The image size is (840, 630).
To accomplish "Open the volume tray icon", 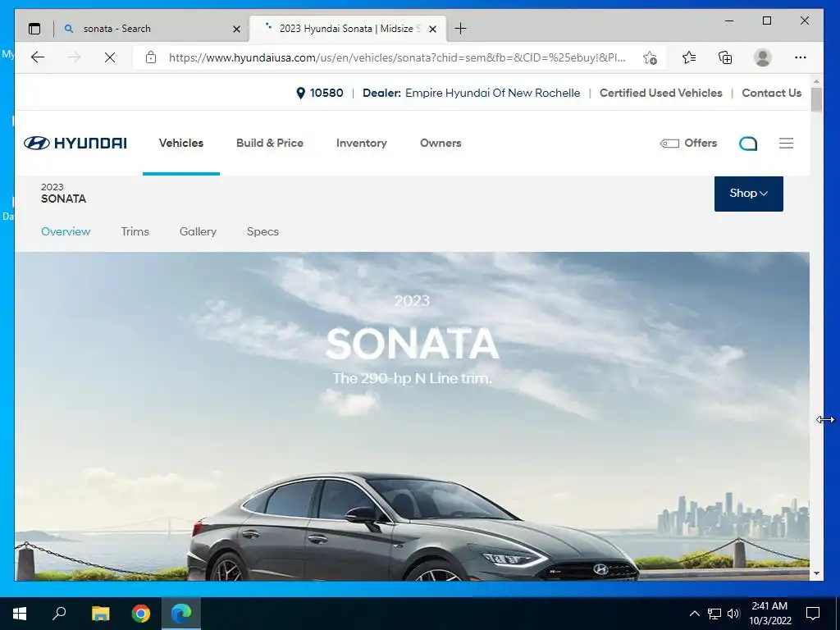I will [733, 614].
